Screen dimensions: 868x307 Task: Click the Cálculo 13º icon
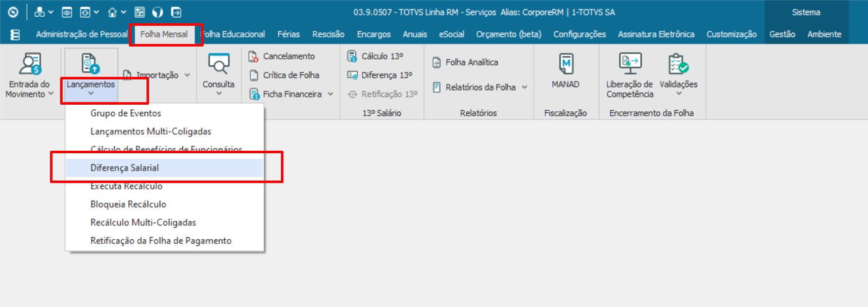click(x=352, y=56)
